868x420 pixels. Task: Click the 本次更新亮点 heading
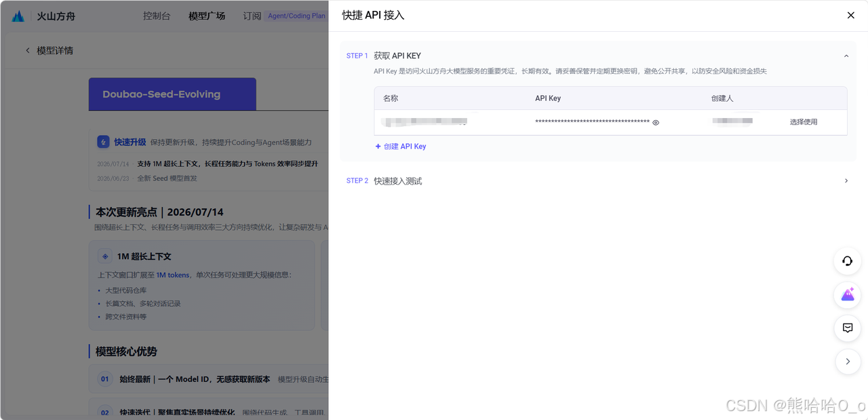[x=159, y=212]
